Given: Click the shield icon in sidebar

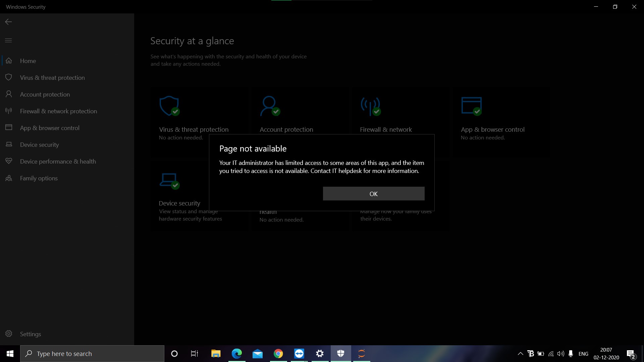Looking at the screenshot, I should pos(9,77).
